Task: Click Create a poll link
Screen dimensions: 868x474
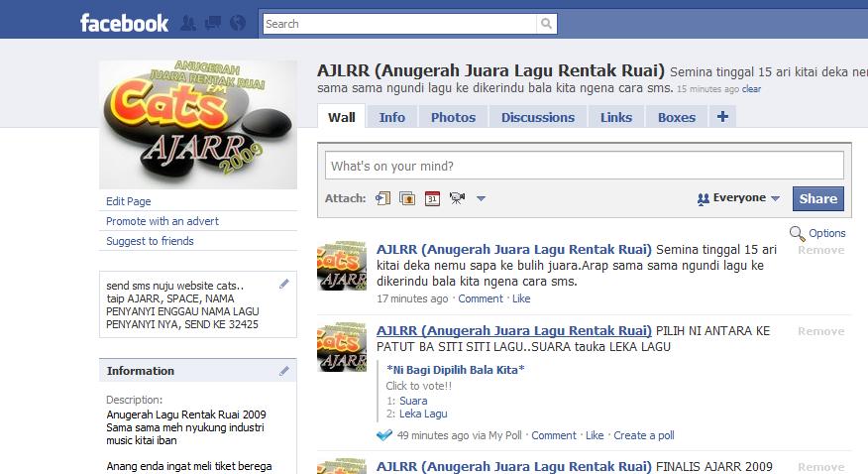Action: click(644, 435)
